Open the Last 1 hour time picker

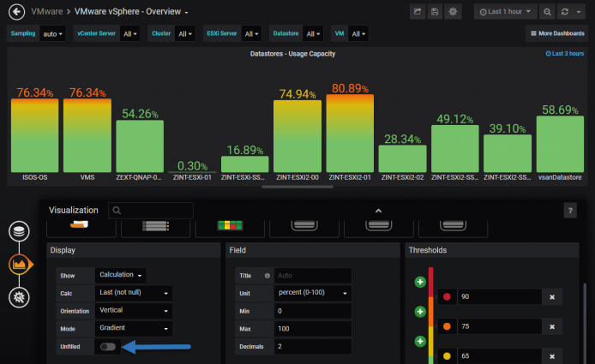pyautogui.click(x=506, y=12)
